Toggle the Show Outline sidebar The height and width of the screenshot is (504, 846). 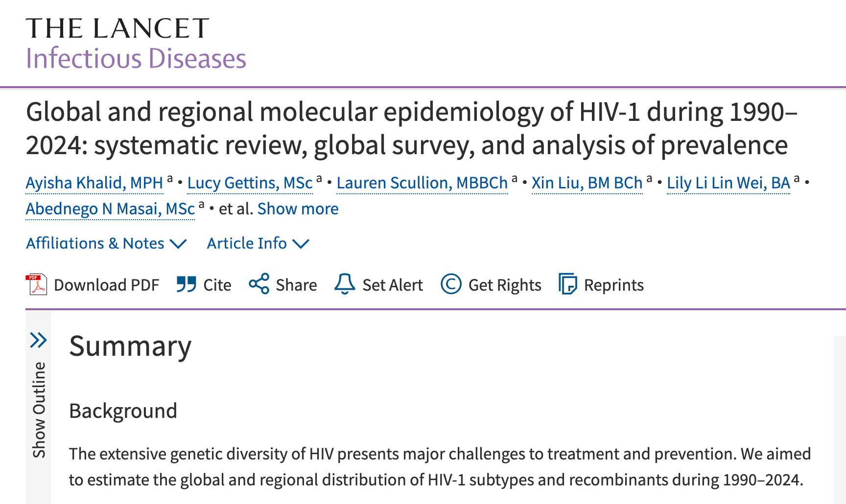point(39,410)
